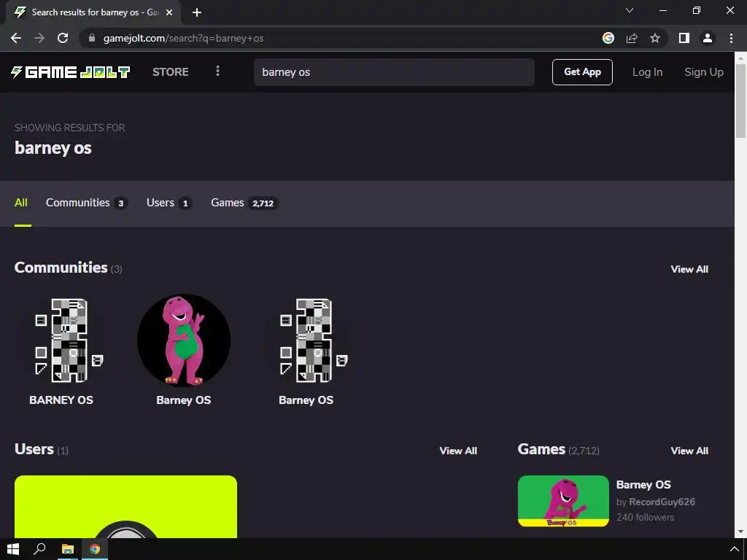The image size is (747, 560).
Task: View site info via padlock icon
Action: [92, 38]
